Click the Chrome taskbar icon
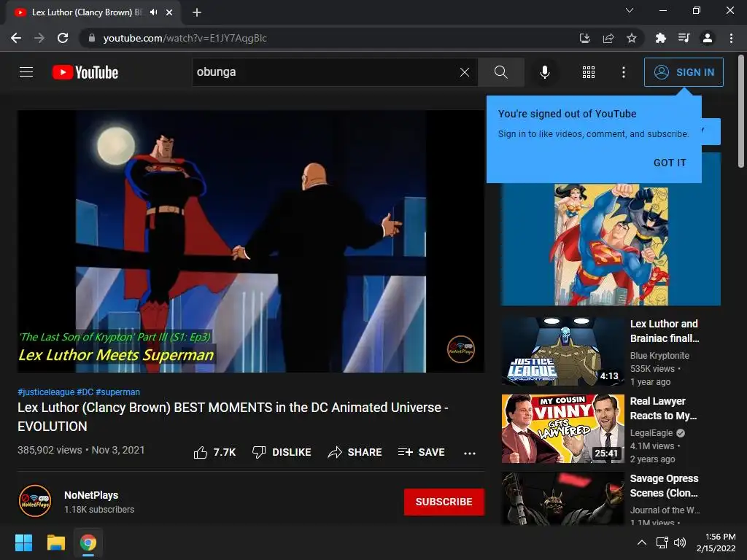This screenshot has height=560, width=747. click(x=88, y=542)
